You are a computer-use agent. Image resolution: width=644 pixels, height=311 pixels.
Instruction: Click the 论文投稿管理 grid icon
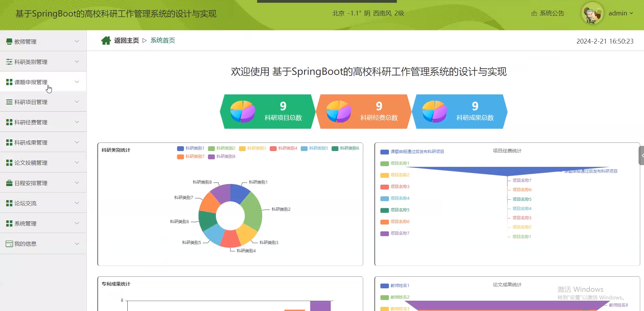9,163
